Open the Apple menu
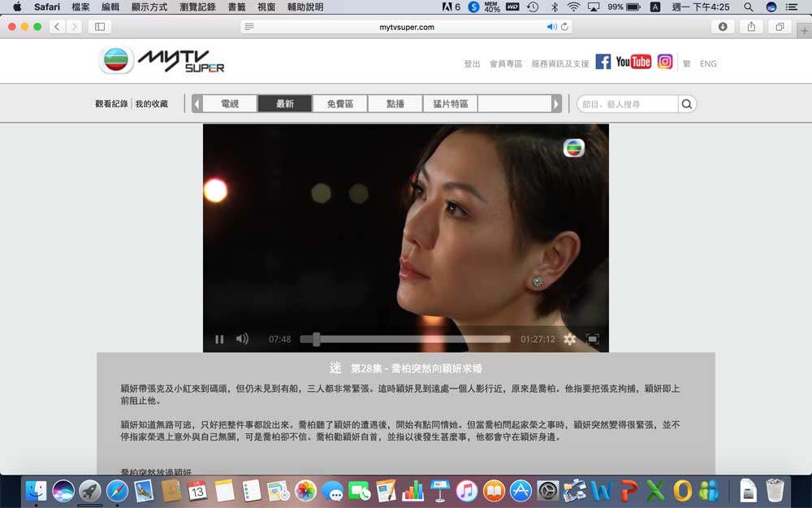Viewport: 812px width, 508px height. (17, 7)
